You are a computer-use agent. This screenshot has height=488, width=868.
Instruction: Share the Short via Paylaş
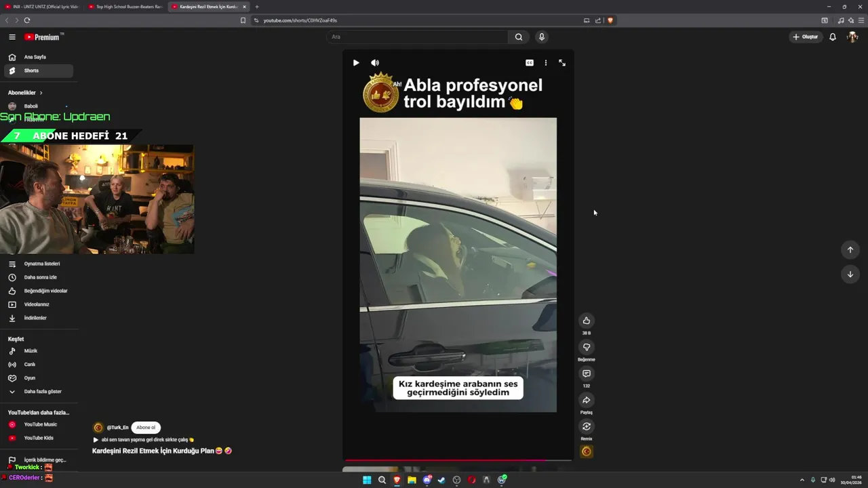coord(587,400)
